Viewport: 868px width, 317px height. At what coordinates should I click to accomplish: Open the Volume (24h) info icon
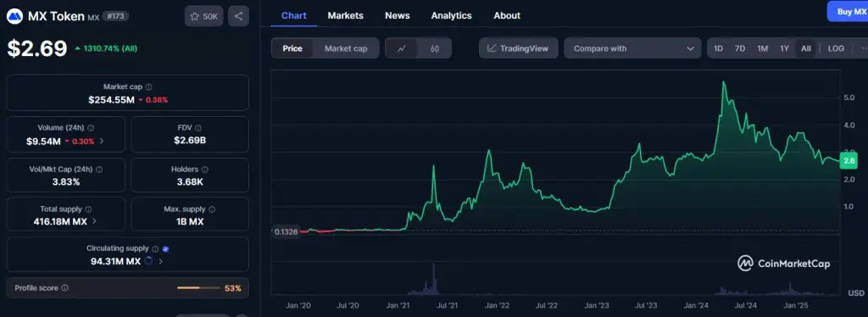point(91,128)
